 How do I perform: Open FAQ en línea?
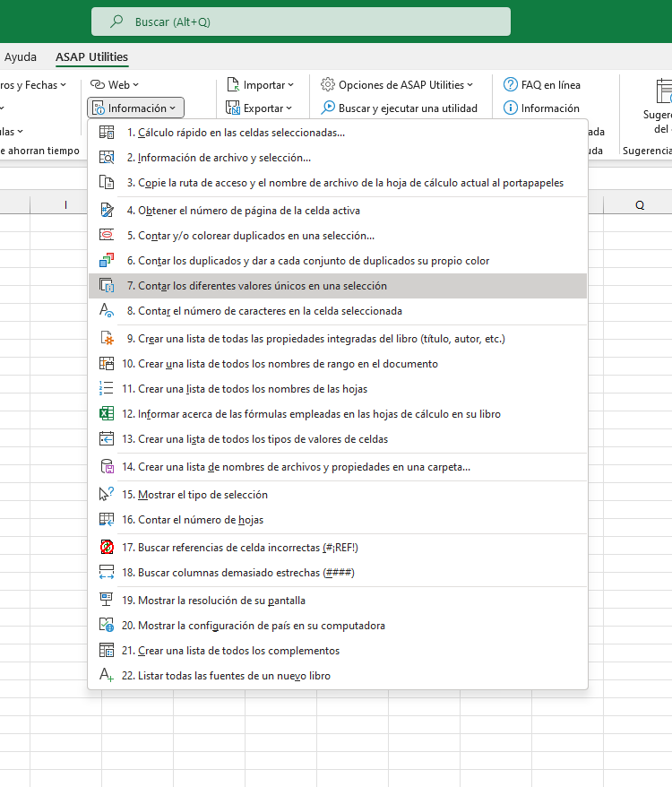pos(541,85)
